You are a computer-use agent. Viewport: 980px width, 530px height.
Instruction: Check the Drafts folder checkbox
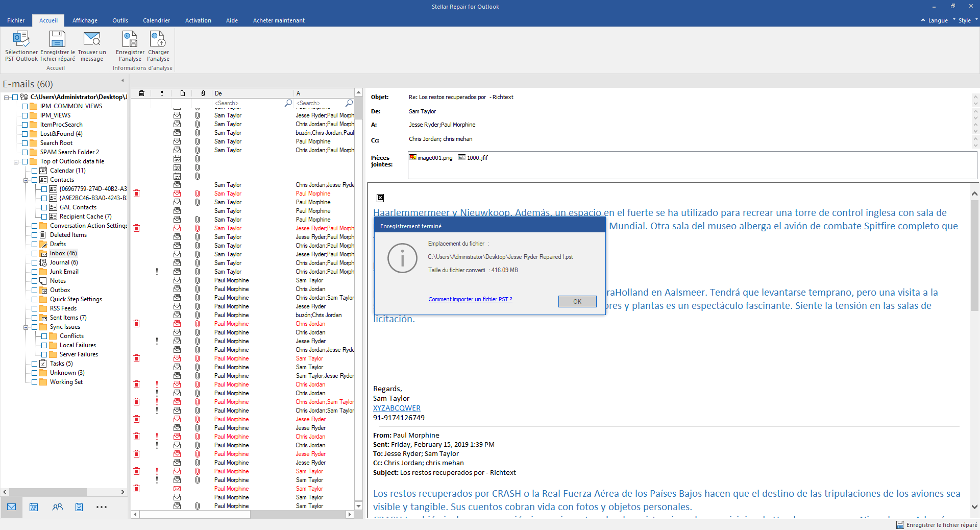tap(34, 244)
